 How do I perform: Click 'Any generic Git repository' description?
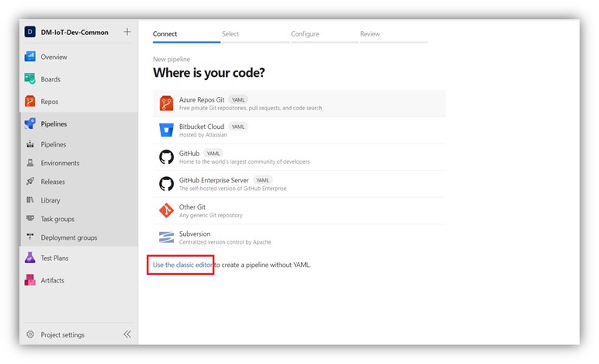pos(210,215)
